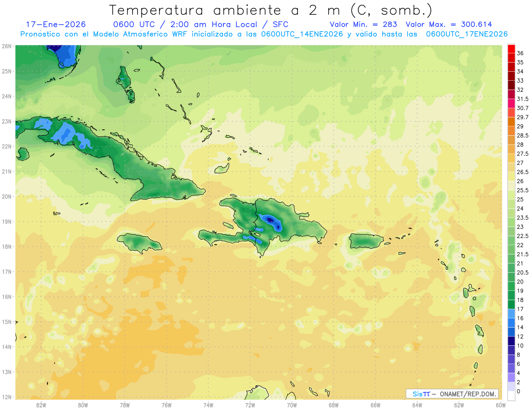
Task: Click latitude axis label '26N'
Action: coord(7,46)
